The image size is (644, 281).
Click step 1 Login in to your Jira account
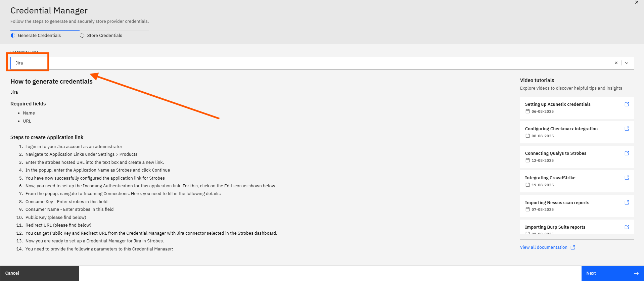click(74, 147)
